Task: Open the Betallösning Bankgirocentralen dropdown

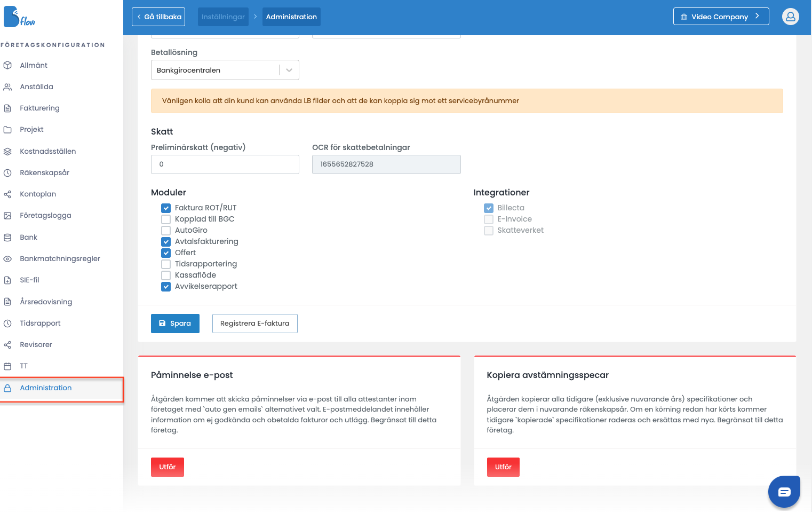Action: [225, 70]
